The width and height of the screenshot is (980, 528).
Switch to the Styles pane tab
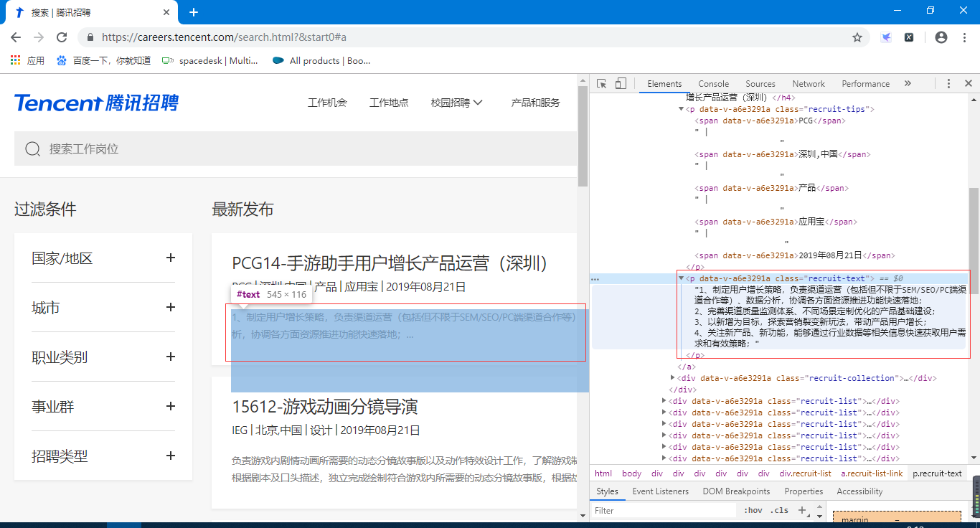607,491
